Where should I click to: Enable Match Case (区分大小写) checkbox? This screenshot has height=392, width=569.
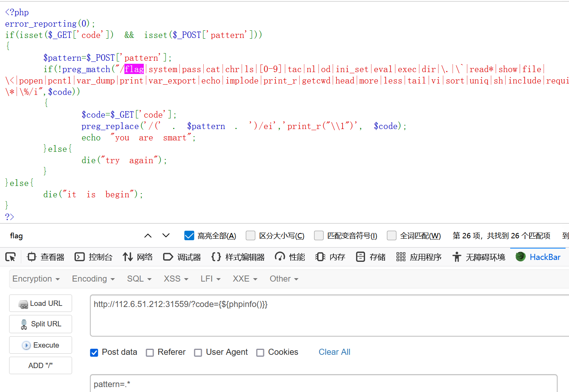pos(250,236)
